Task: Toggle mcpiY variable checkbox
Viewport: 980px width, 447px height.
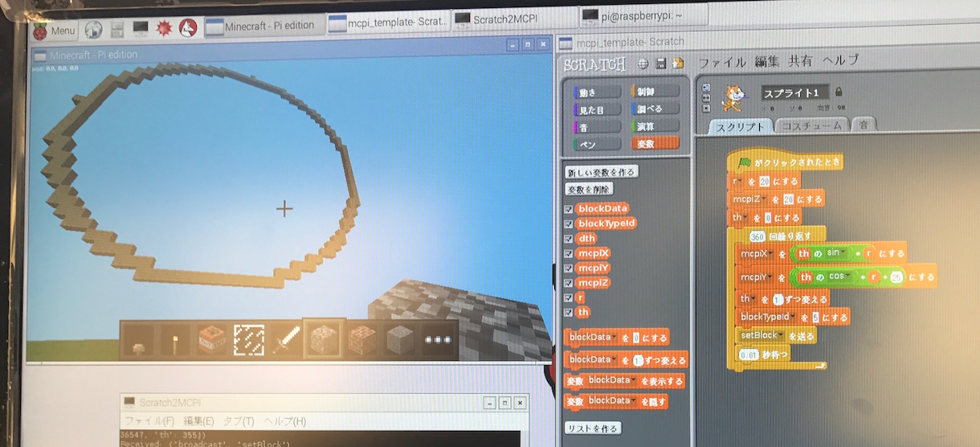Action: point(569,268)
